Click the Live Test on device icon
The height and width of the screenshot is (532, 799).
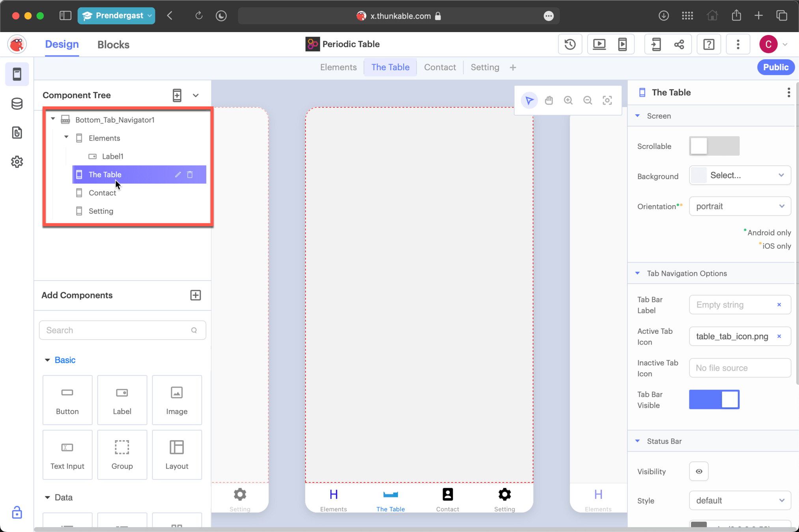click(x=622, y=44)
